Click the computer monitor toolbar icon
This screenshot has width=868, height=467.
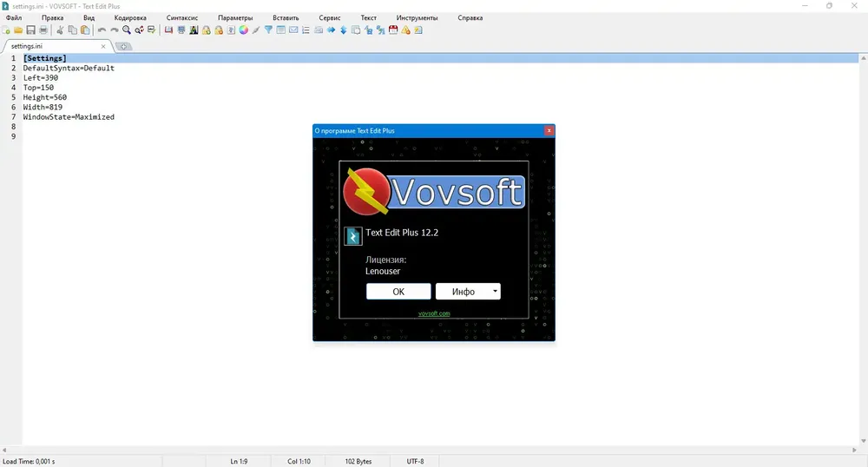[x=181, y=30]
